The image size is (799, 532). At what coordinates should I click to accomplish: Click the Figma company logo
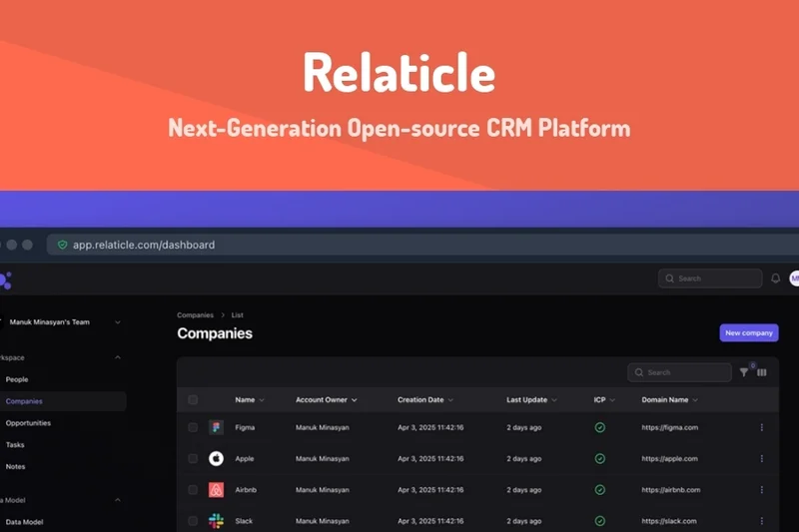pos(216,427)
